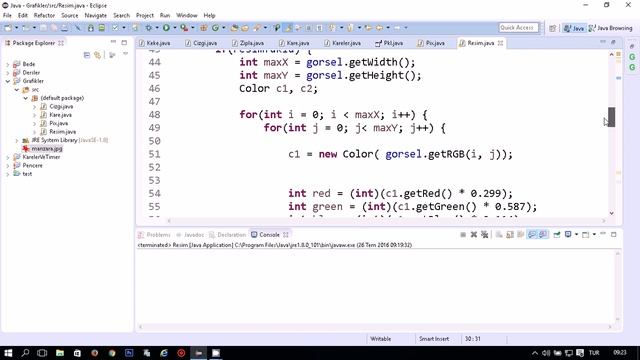The image size is (640, 360).
Task: Minimize the Package Explorer view
Action: tap(113, 42)
